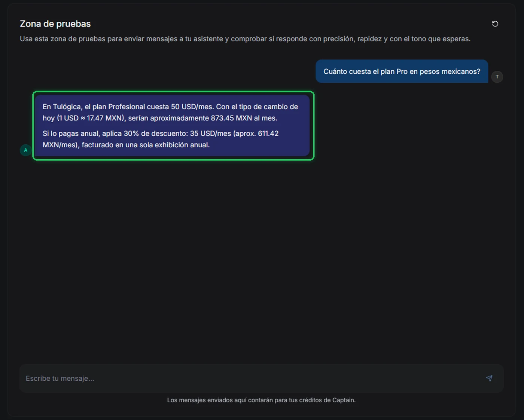
Task: Click the 'Zona de pruebas' heading
Action: 55,24
